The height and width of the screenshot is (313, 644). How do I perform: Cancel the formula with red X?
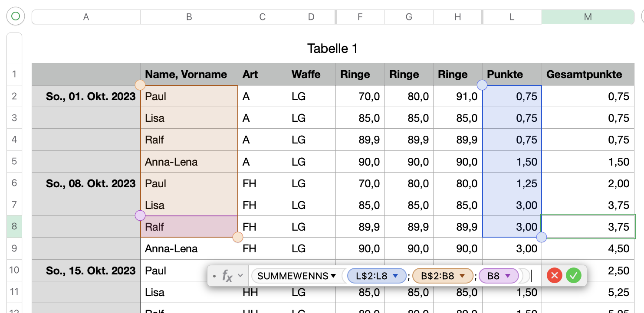point(554,275)
